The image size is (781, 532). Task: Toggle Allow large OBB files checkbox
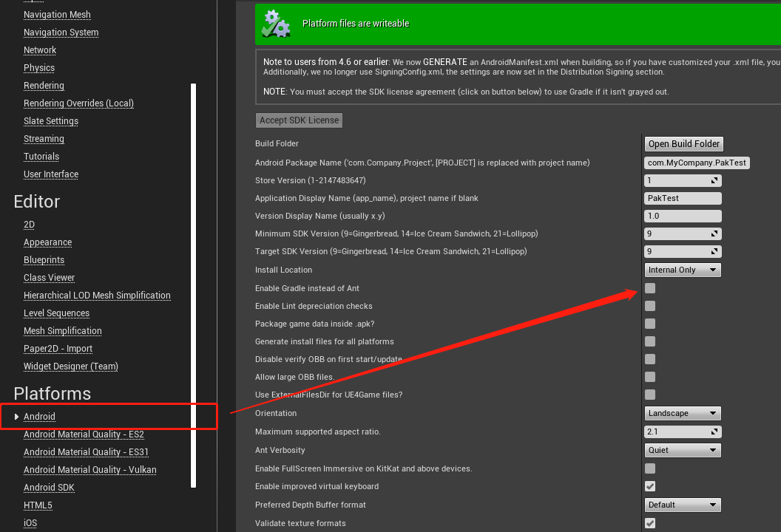650,378
